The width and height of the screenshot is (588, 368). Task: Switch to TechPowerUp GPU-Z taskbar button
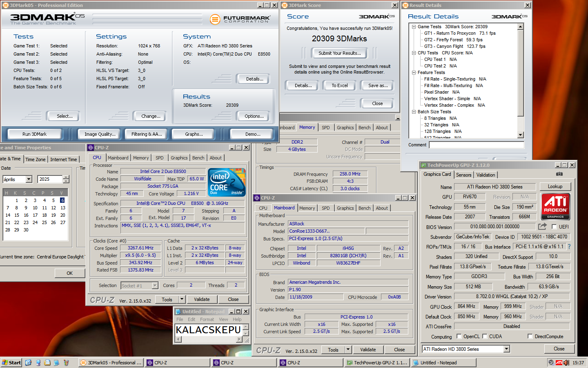click(377, 363)
